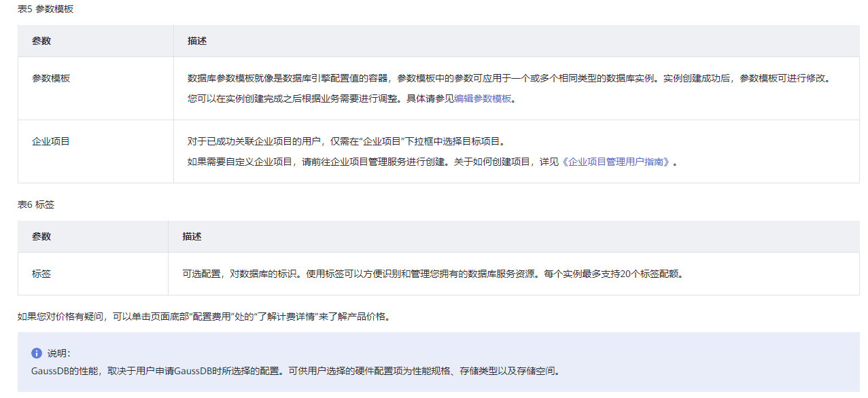Open the 《企业项目管理用户指南》 link
Viewport: 868px width, 398px height.
(x=617, y=162)
